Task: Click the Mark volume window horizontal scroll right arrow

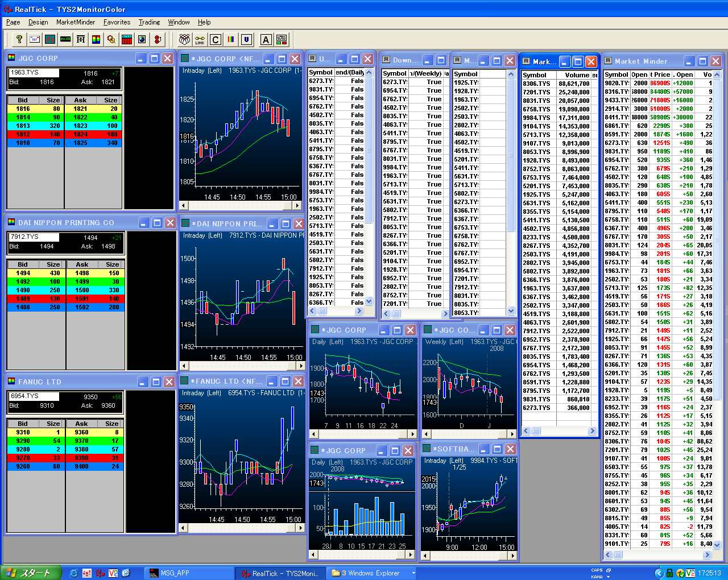Action: [593, 431]
